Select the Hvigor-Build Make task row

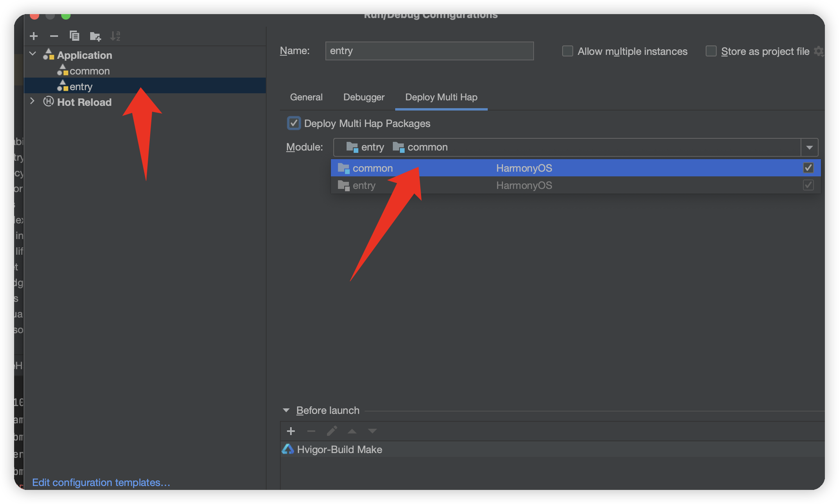point(553,449)
